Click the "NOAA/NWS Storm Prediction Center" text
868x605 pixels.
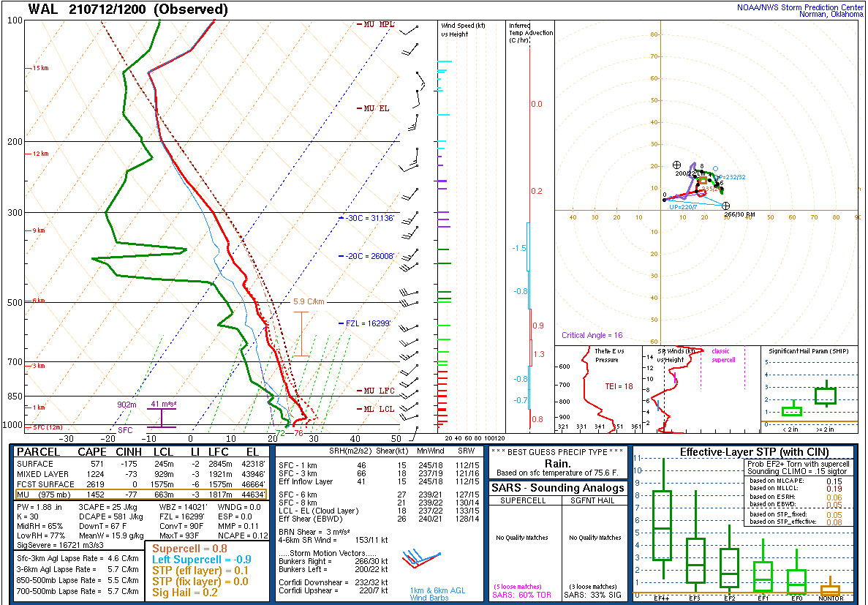pyautogui.click(x=799, y=7)
